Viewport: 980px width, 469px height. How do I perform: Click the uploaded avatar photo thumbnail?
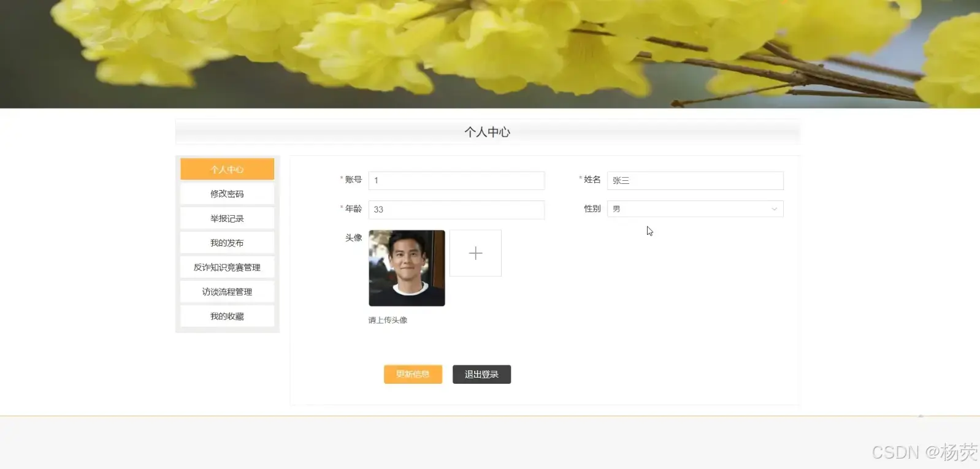[407, 268]
